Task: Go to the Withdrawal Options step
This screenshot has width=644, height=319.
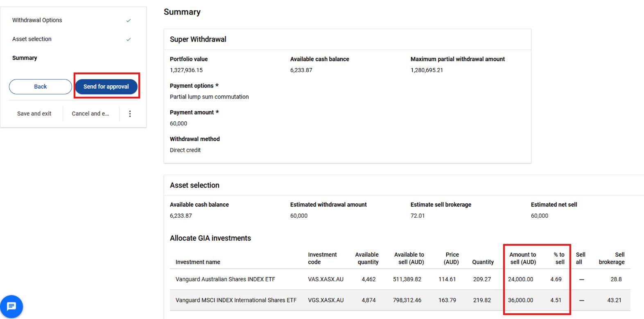Action: tap(37, 20)
